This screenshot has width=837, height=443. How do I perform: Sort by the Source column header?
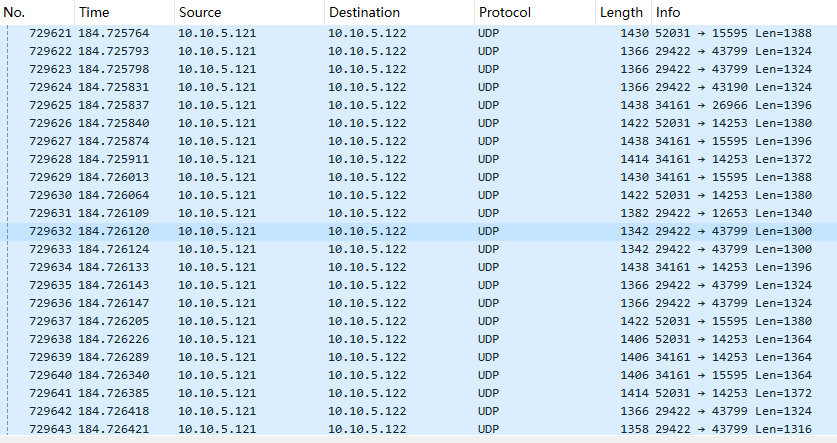click(200, 13)
